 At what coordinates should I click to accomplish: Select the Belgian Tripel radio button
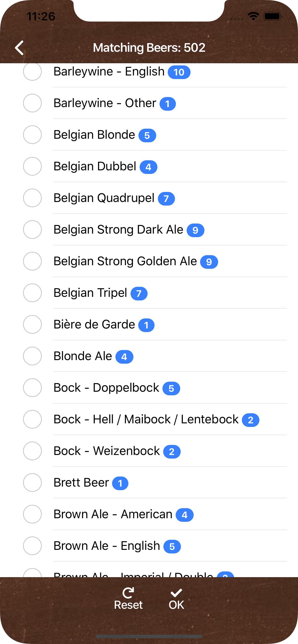coord(32,293)
